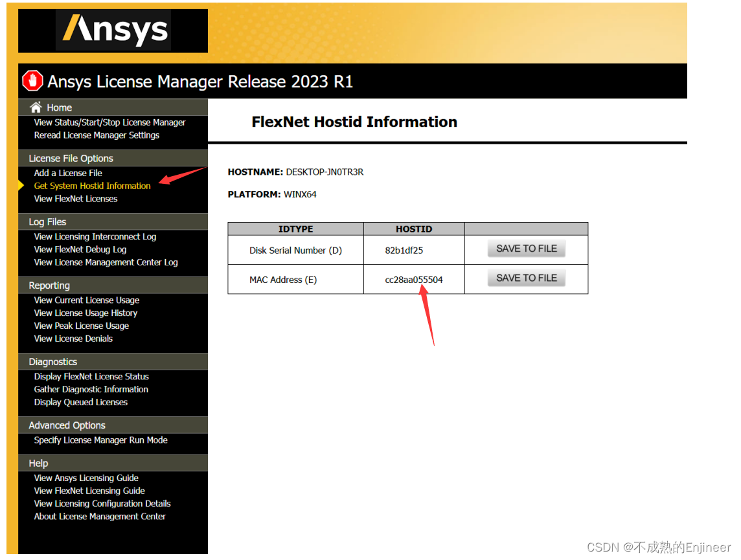Click the Diagnostics section header

pyautogui.click(x=113, y=362)
